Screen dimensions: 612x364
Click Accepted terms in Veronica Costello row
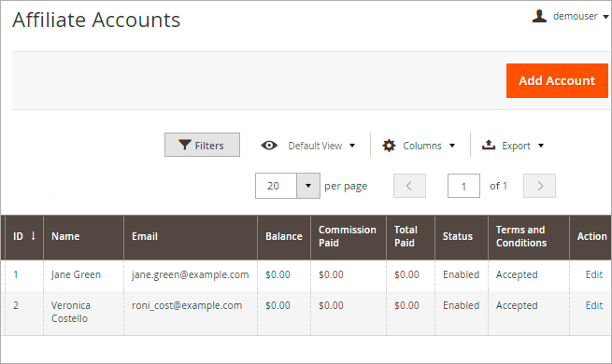pyautogui.click(x=517, y=306)
